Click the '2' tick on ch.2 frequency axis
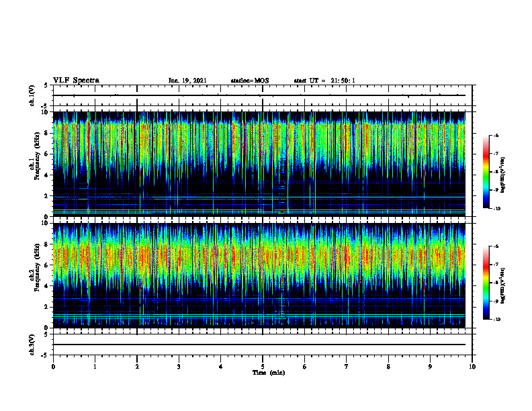The width and height of the screenshot is (532, 411). 47,307
